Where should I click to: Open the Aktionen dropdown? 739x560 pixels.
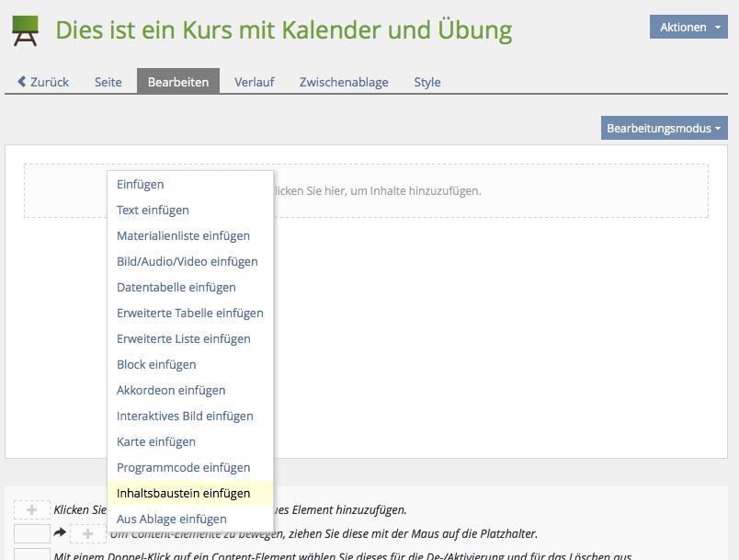coord(688,28)
